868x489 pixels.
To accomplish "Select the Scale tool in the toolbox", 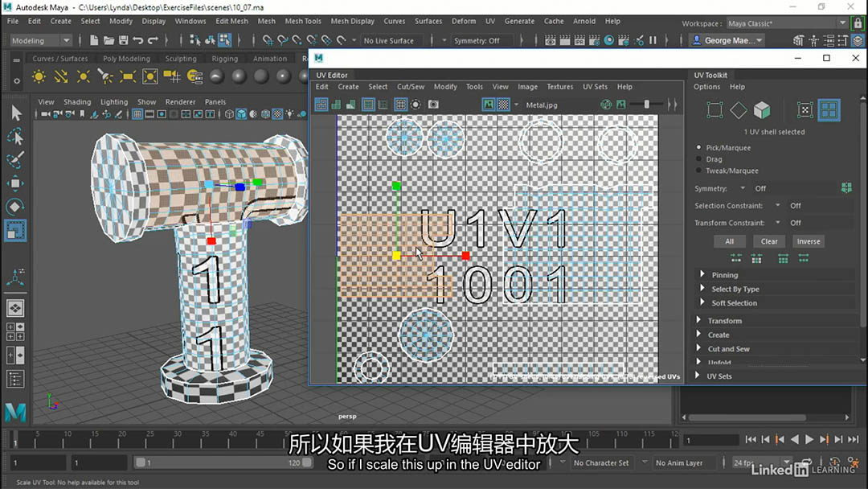I will click(x=15, y=231).
